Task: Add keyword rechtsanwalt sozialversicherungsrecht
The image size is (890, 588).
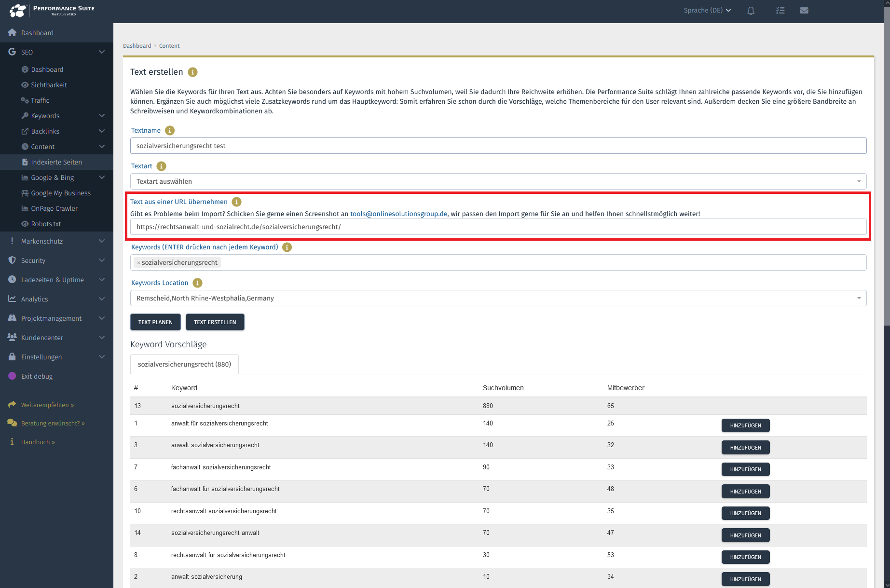Action: click(745, 513)
